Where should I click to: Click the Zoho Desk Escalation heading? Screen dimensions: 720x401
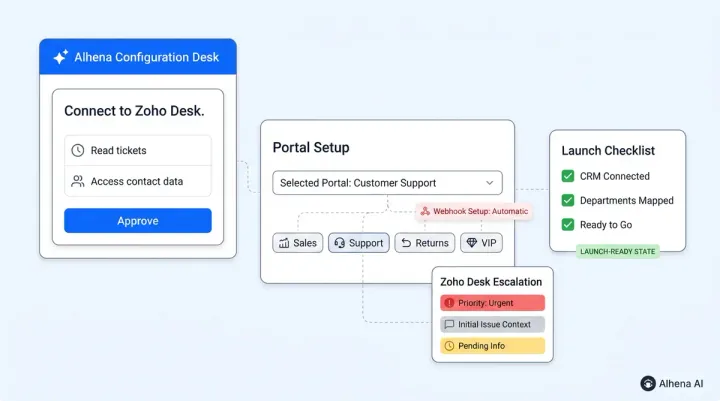(x=491, y=282)
